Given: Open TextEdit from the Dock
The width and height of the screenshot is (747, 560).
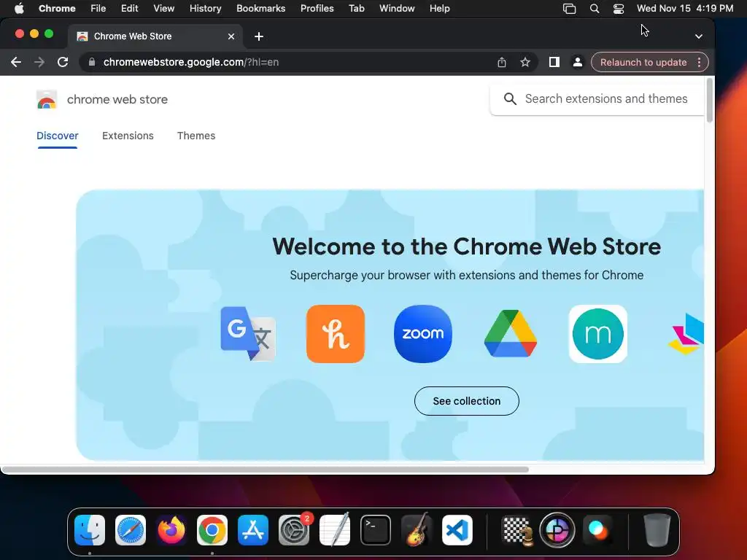Looking at the screenshot, I should coord(334,530).
